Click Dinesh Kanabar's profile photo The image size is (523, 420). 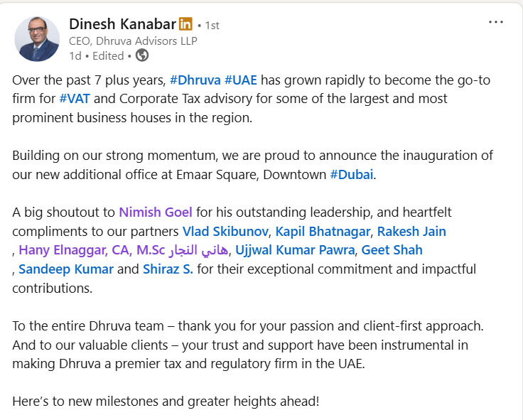coord(37,38)
